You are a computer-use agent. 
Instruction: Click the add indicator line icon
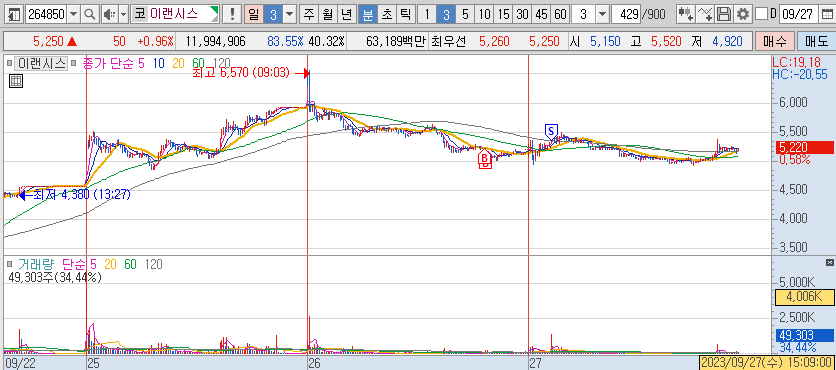coord(705,14)
